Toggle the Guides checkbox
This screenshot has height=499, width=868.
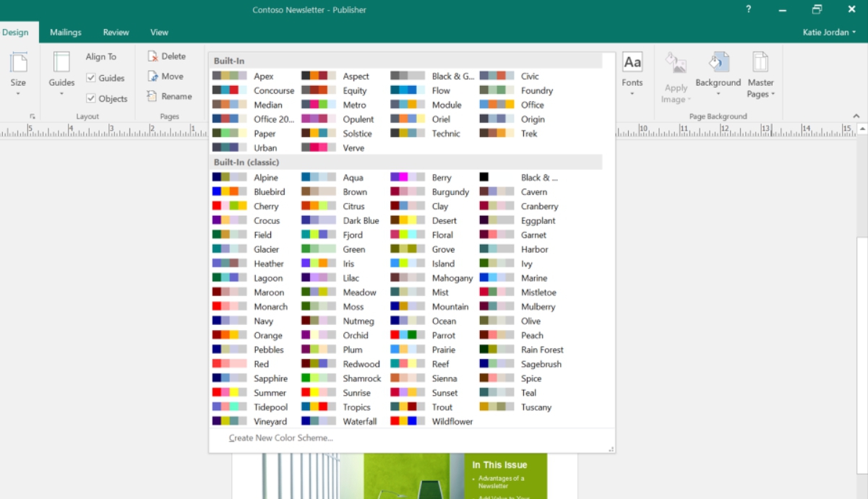[91, 78]
